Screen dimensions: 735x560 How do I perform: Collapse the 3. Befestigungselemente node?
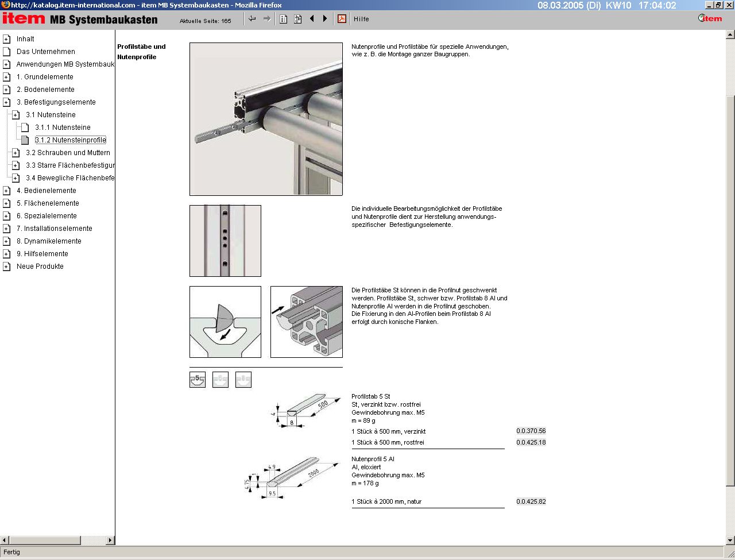6,102
